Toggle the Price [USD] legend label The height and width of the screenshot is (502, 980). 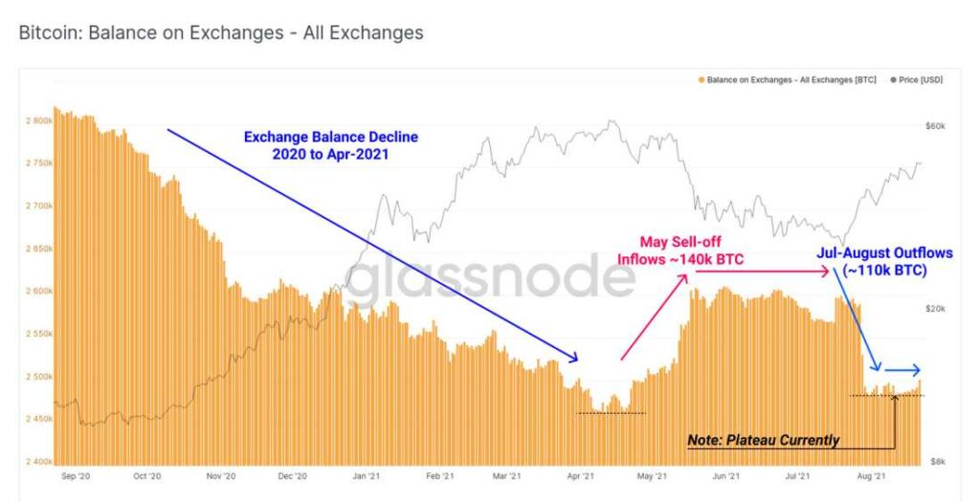pyautogui.click(x=922, y=80)
